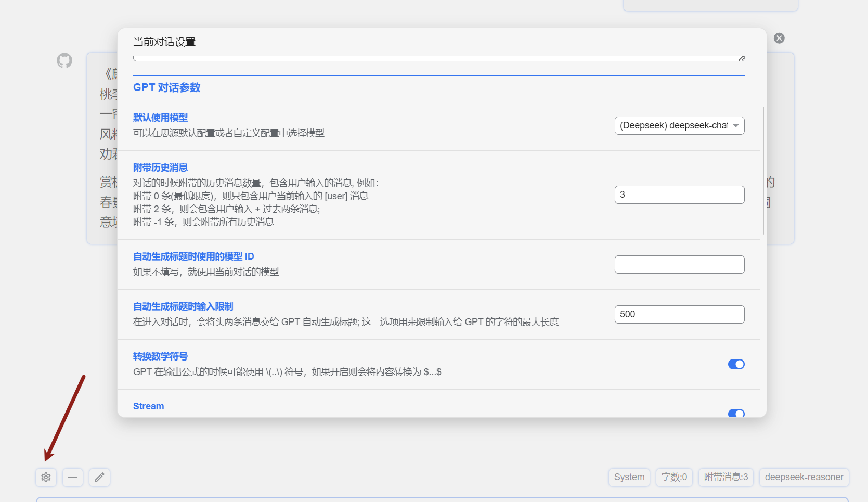
Task: Toggle the Stream switch
Action: pyautogui.click(x=736, y=413)
